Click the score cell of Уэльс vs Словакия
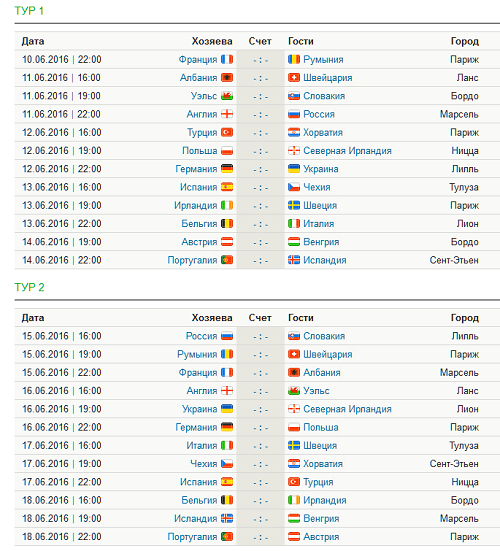Screen dimensions: 500x551 click(x=260, y=96)
